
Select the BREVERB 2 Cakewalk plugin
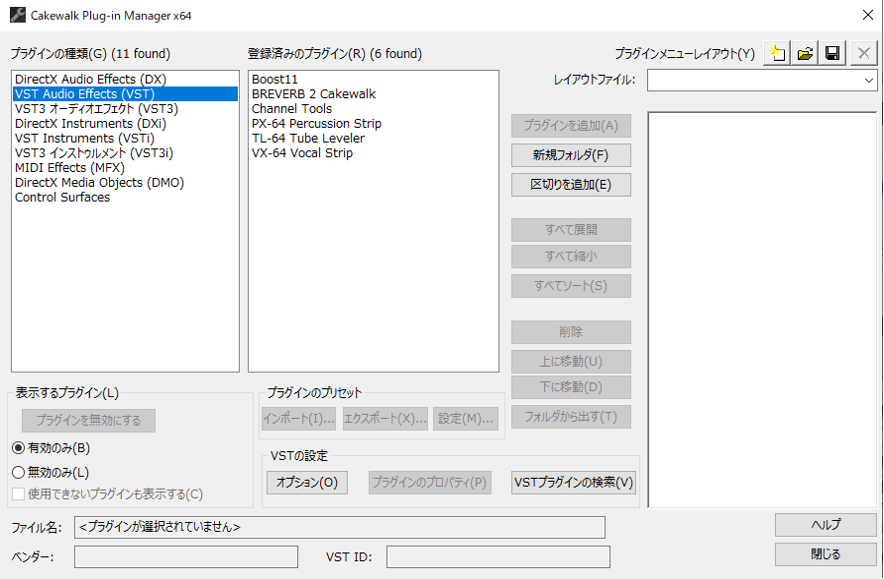(313, 94)
